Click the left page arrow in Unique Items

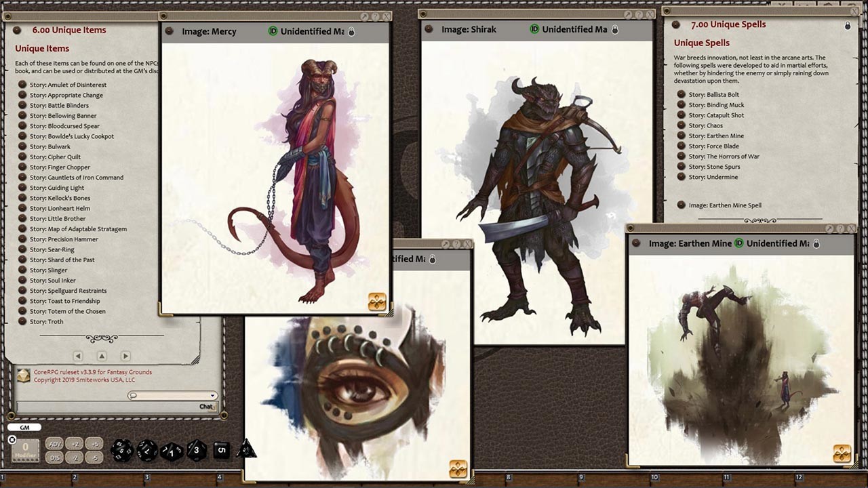(78, 355)
